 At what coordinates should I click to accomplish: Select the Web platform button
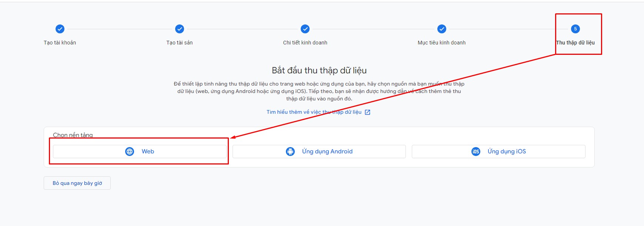(140, 152)
